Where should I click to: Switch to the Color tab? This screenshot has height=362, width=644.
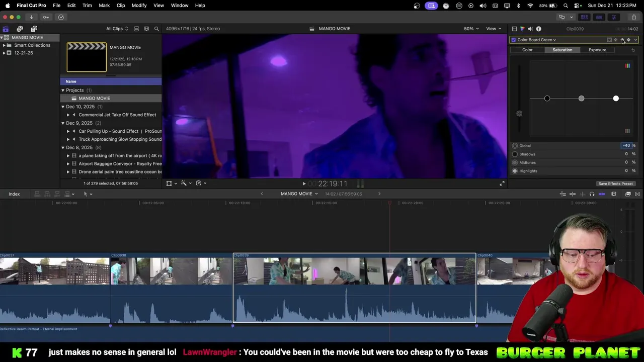(x=527, y=50)
